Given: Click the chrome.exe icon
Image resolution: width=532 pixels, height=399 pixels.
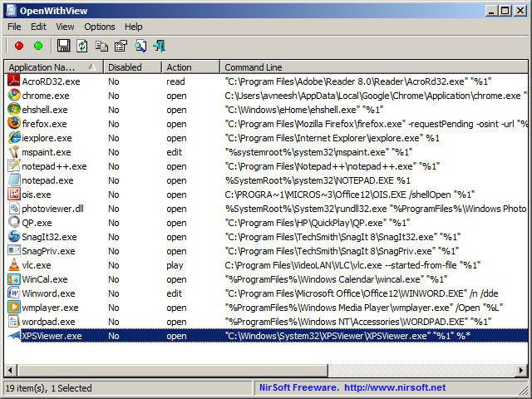Looking at the screenshot, I should pyautogui.click(x=13, y=95).
